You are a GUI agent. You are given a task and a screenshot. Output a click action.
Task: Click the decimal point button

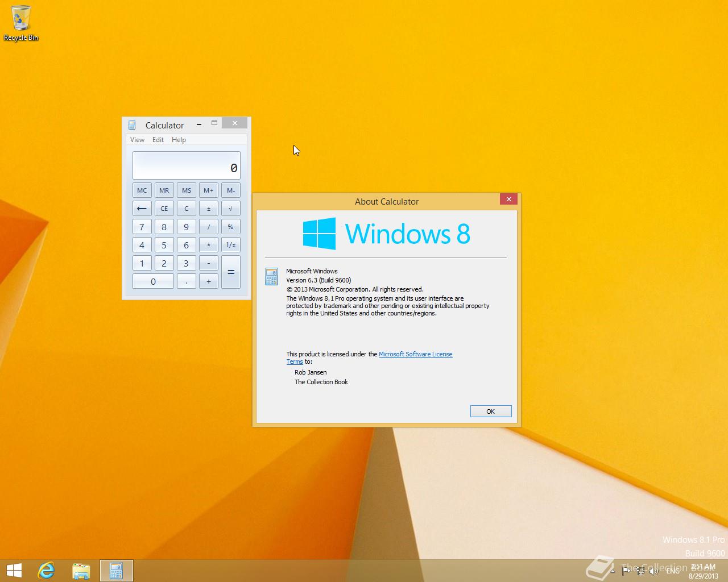[187, 281]
